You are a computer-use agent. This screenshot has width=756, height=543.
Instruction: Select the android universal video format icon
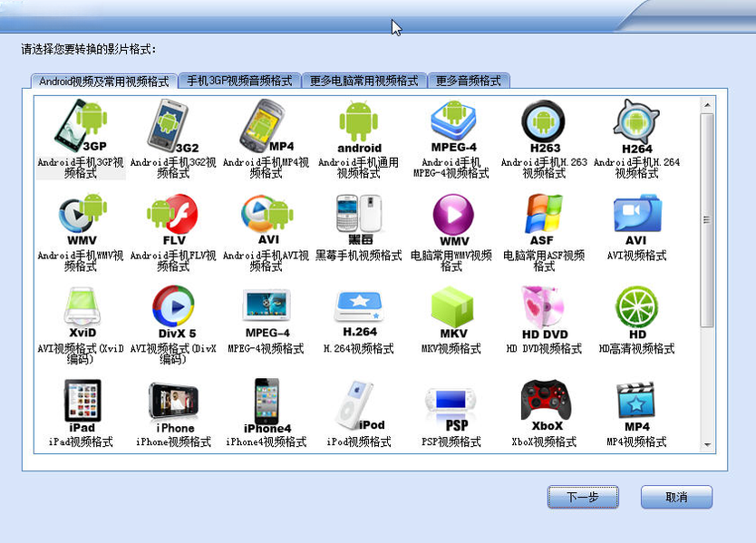359,127
